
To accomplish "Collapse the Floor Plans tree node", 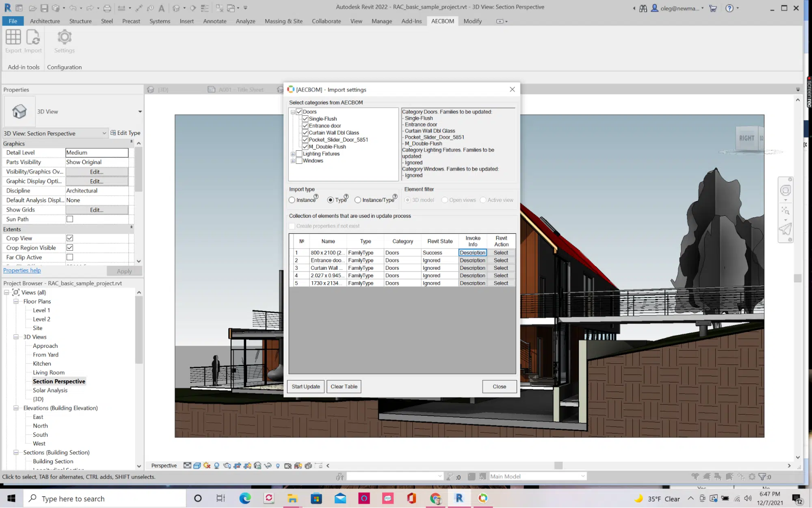I will click(16, 302).
